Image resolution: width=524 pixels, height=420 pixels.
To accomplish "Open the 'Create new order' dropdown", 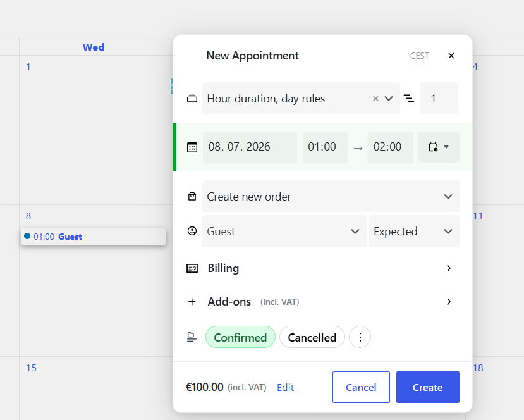I will (x=331, y=196).
